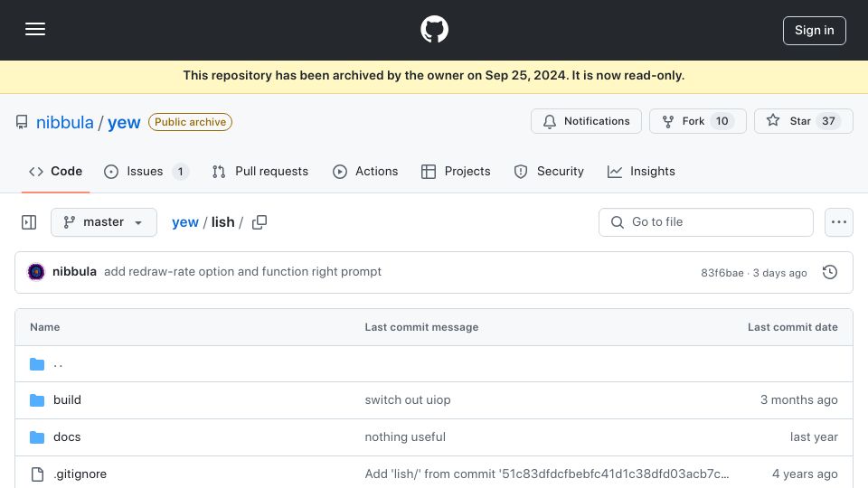The image size is (868, 488).
Task: Click the archived repository banner text
Action: pos(434,76)
